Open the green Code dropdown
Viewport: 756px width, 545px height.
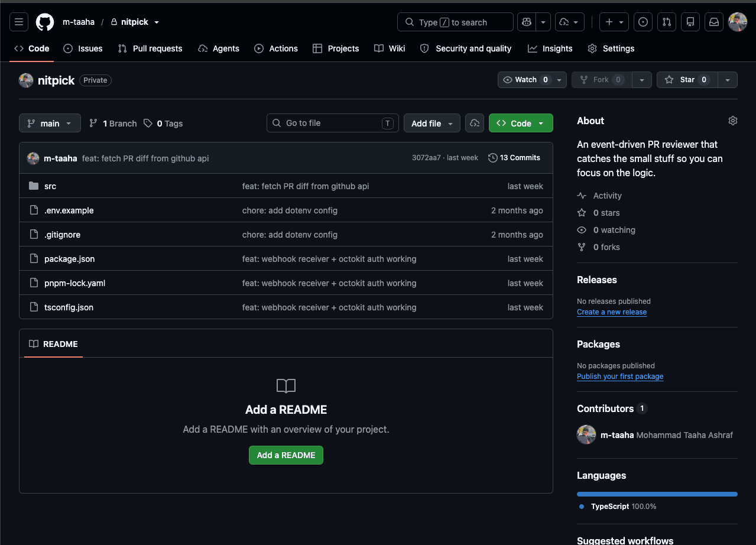[x=521, y=123]
